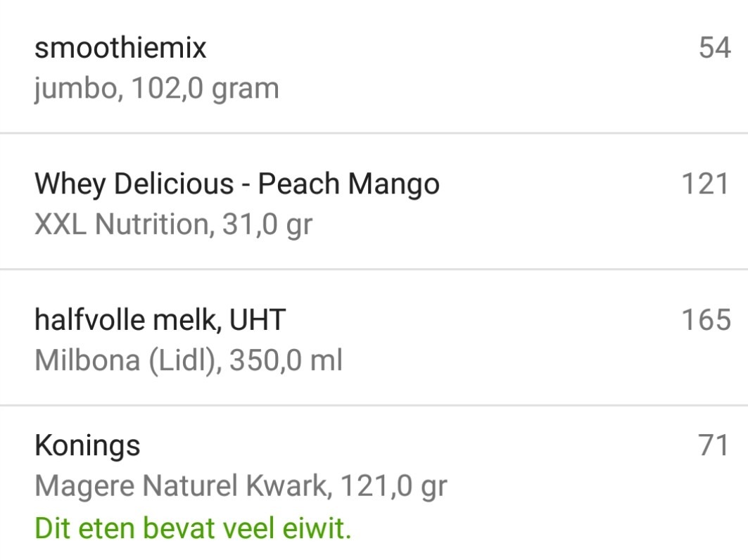Click the 121 calorie value
Viewport: 748px width, 560px height.
705,184
